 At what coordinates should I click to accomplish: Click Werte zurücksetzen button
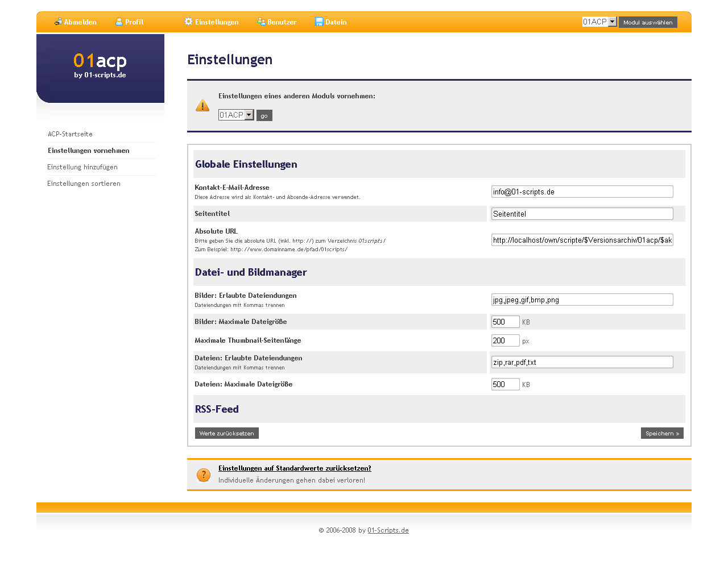(x=227, y=433)
